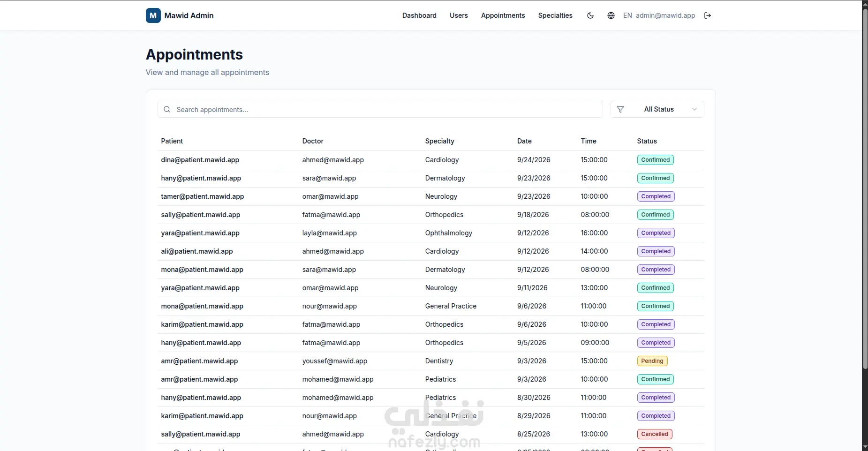
Task: Click Completed badge in the Ophthalmology row
Action: [x=656, y=233]
